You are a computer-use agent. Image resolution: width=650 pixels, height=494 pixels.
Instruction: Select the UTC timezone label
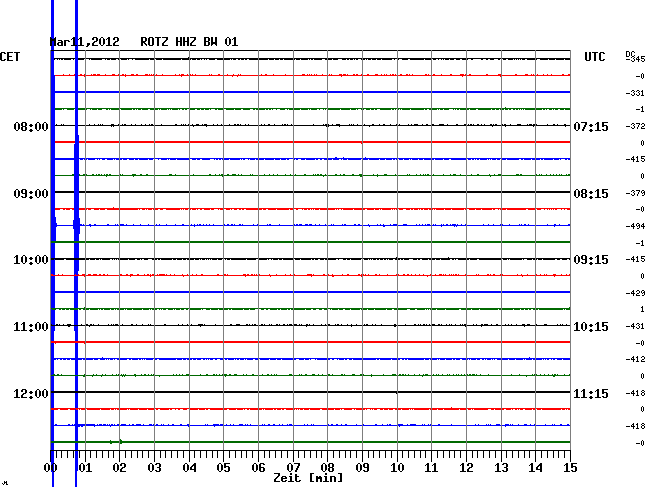pos(594,57)
